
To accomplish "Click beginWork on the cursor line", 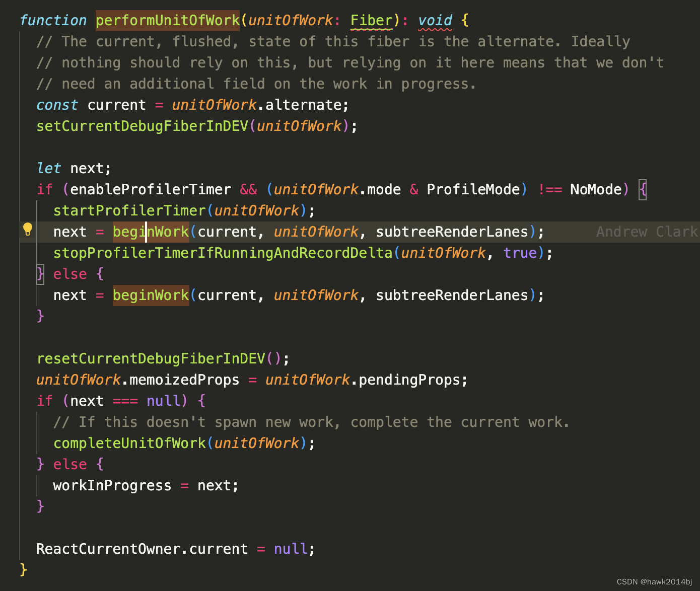I will (151, 232).
